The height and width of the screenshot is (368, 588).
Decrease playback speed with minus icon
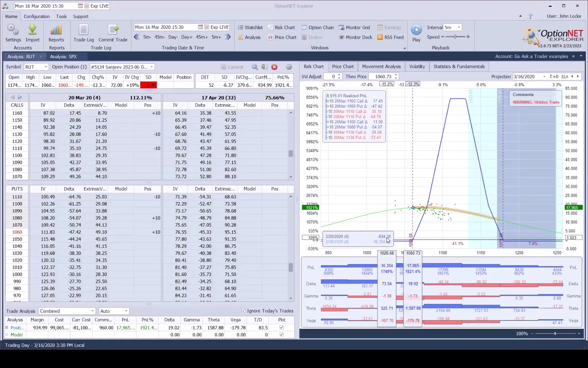tap(443, 37)
